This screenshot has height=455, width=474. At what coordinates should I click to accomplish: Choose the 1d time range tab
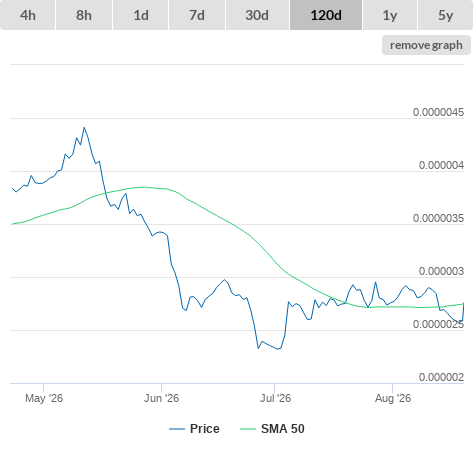(x=141, y=15)
